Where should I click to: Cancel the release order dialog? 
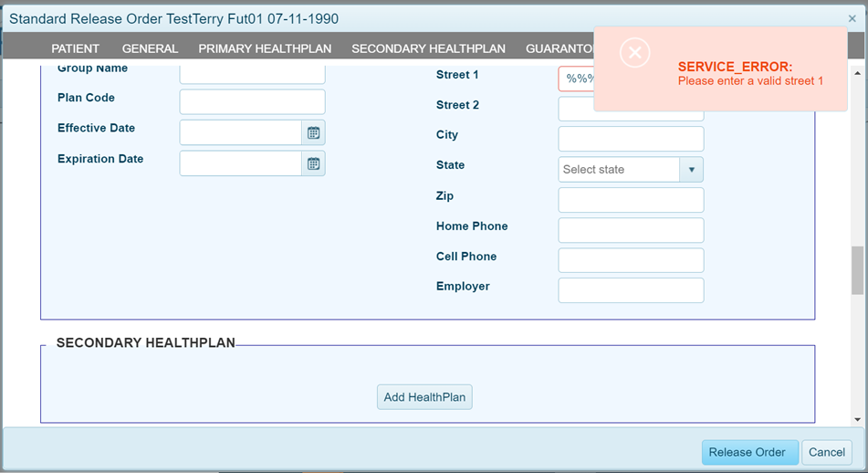[x=827, y=452]
